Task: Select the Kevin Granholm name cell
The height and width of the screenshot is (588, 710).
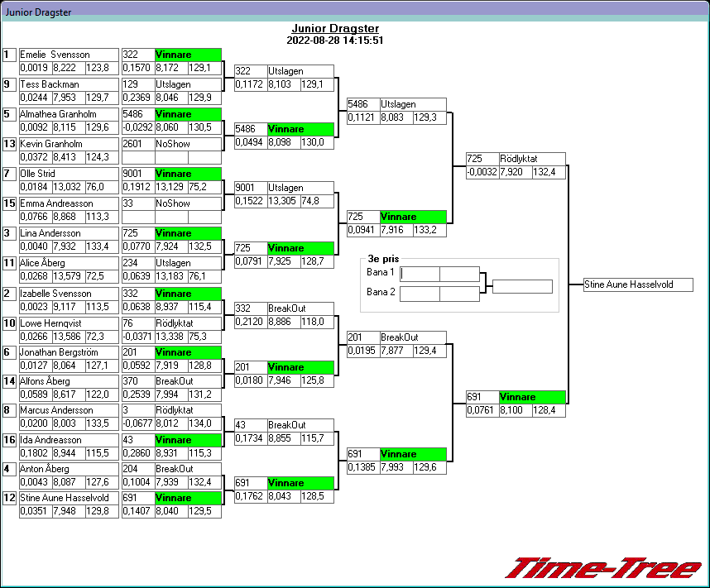Action: click(69, 144)
